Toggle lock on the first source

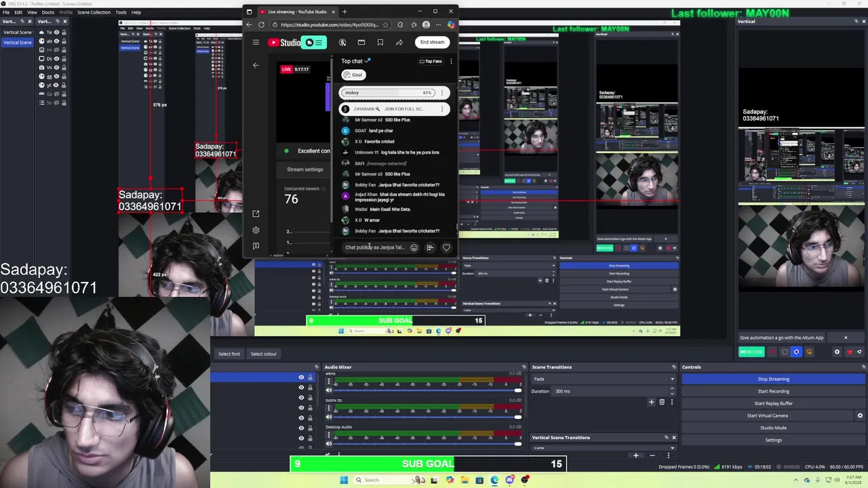(64, 33)
